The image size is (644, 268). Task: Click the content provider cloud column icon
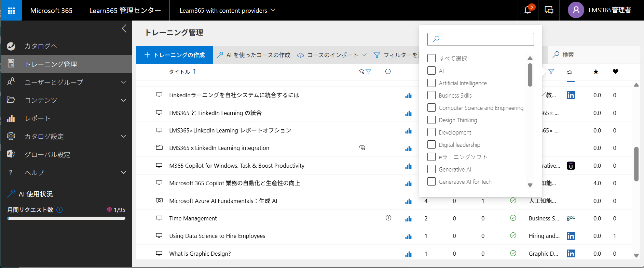click(569, 72)
